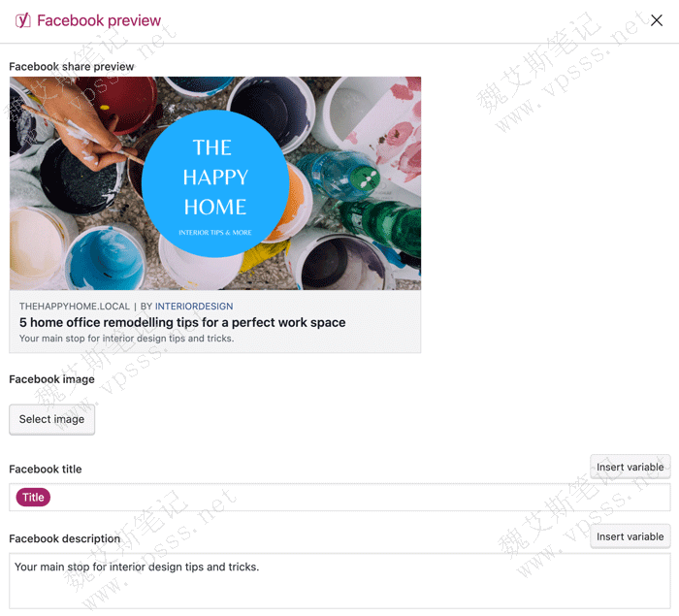Viewport: 679px width, 616px height.
Task: Close the Facebook preview dialog
Action: 657,20
